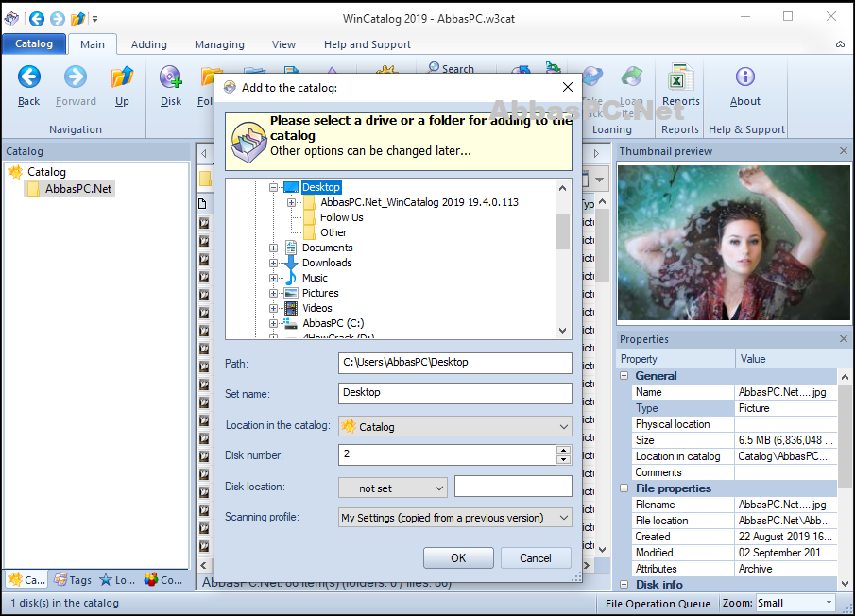Click Cancel in the dialog
The height and width of the screenshot is (616, 855).
coord(536,557)
